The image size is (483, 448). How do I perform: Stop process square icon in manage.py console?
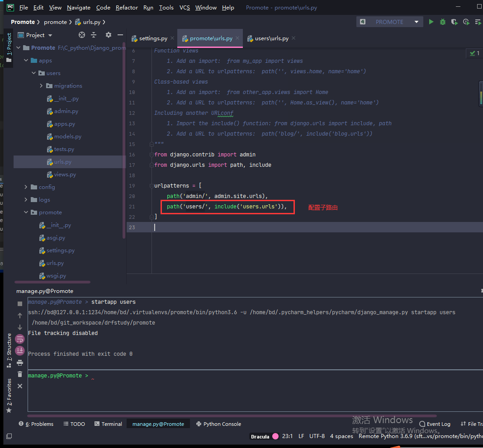coord(20,304)
